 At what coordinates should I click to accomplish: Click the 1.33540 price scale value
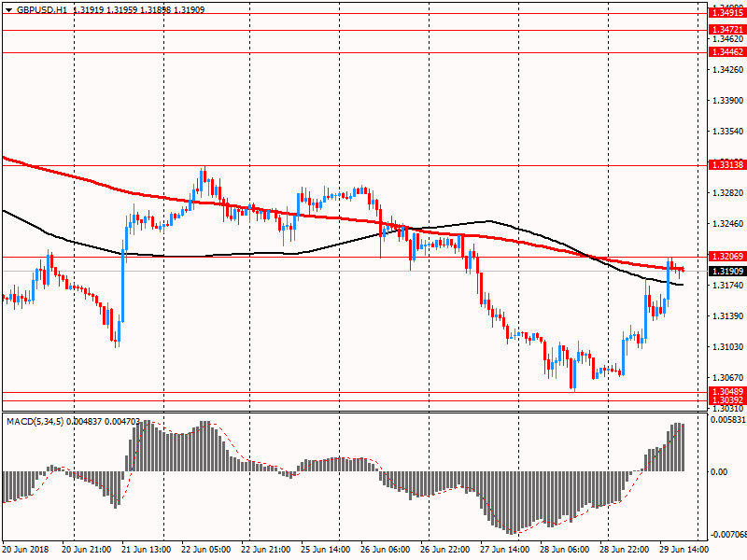tap(727, 131)
